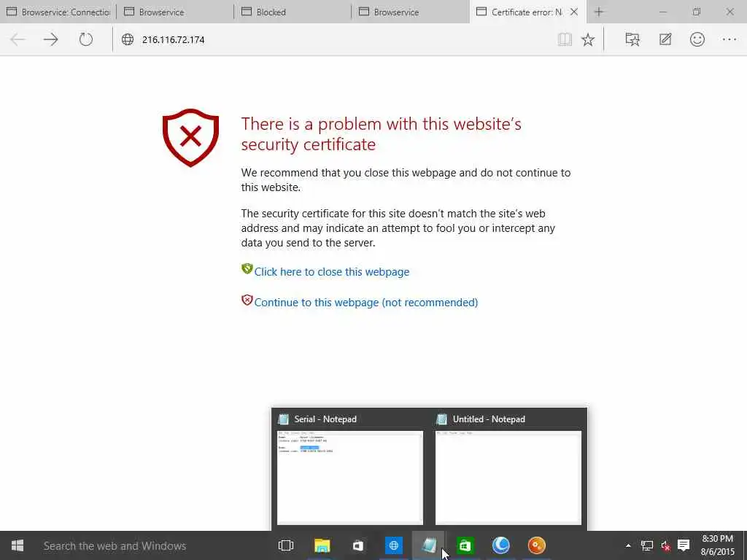Show hidden system tray icons
The height and width of the screenshot is (560, 747).
click(x=628, y=545)
